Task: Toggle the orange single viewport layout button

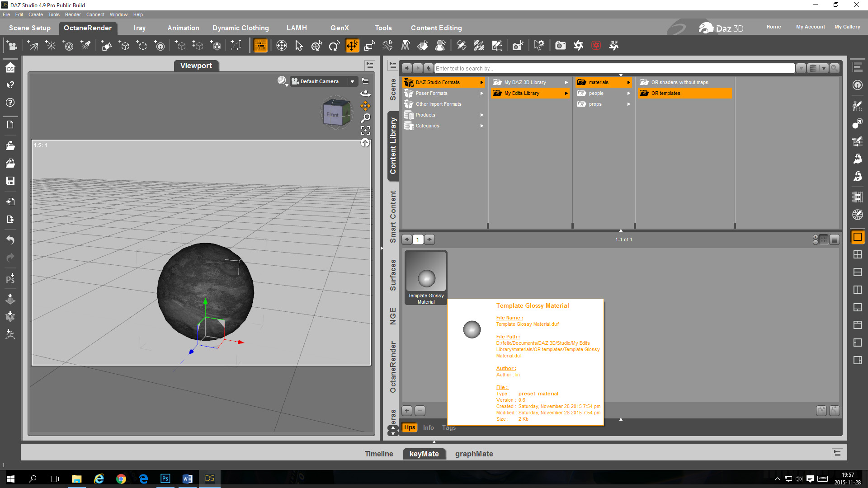Action: coord(858,237)
